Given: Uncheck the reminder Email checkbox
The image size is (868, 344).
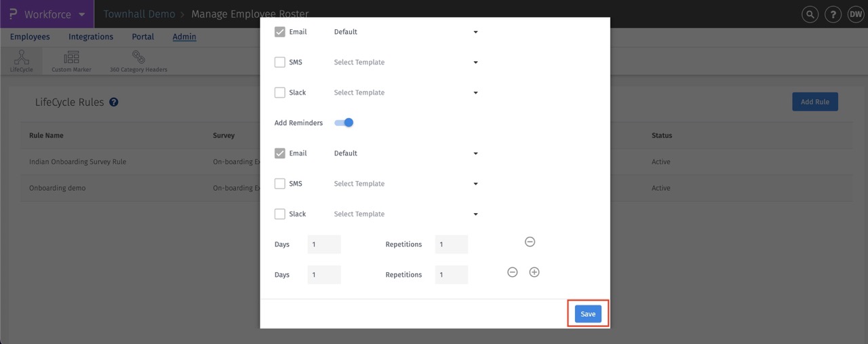Looking at the screenshot, I should pyautogui.click(x=280, y=153).
